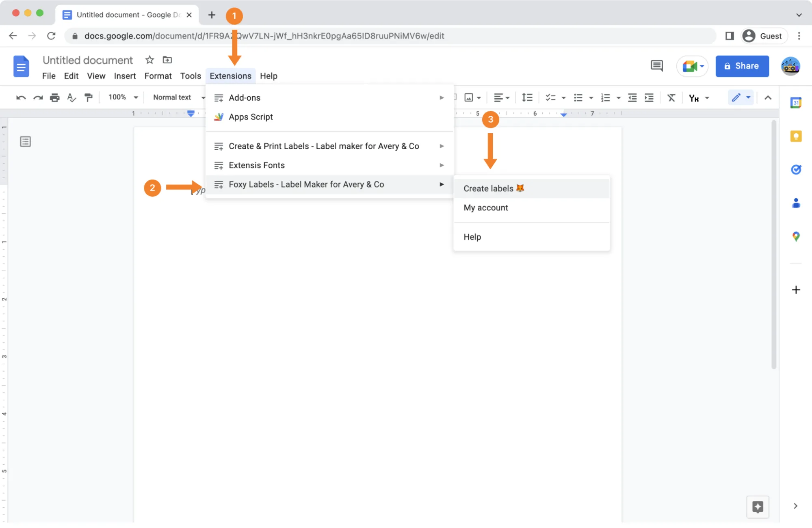The width and height of the screenshot is (812, 528).
Task: Clear formatting with the toolbar icon
Action: [x=671, y=97]
